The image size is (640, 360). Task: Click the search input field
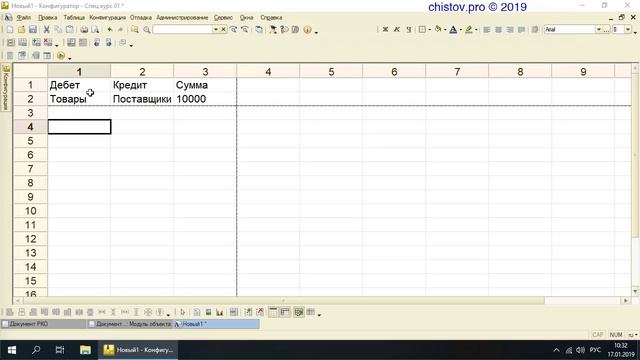point(183,29)
